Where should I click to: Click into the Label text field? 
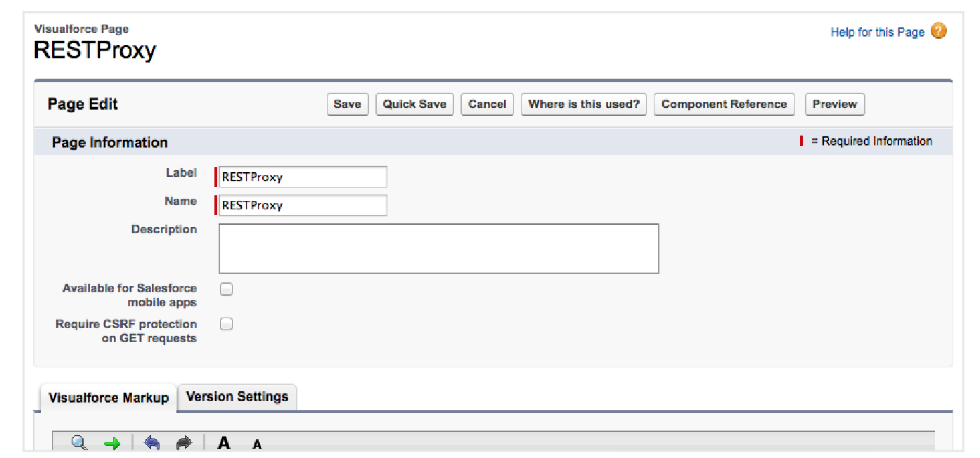coord(302,177)
